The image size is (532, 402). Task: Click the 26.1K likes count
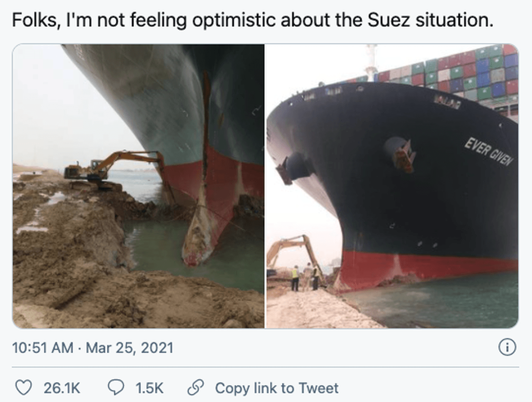pyautogui.click(x=62, y=388)
